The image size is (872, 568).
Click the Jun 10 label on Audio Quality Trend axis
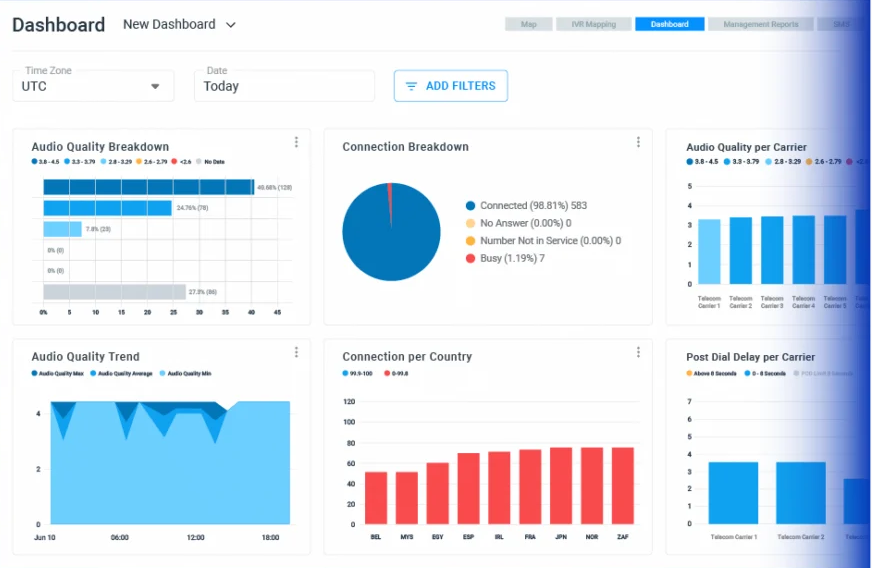(44, 537)
